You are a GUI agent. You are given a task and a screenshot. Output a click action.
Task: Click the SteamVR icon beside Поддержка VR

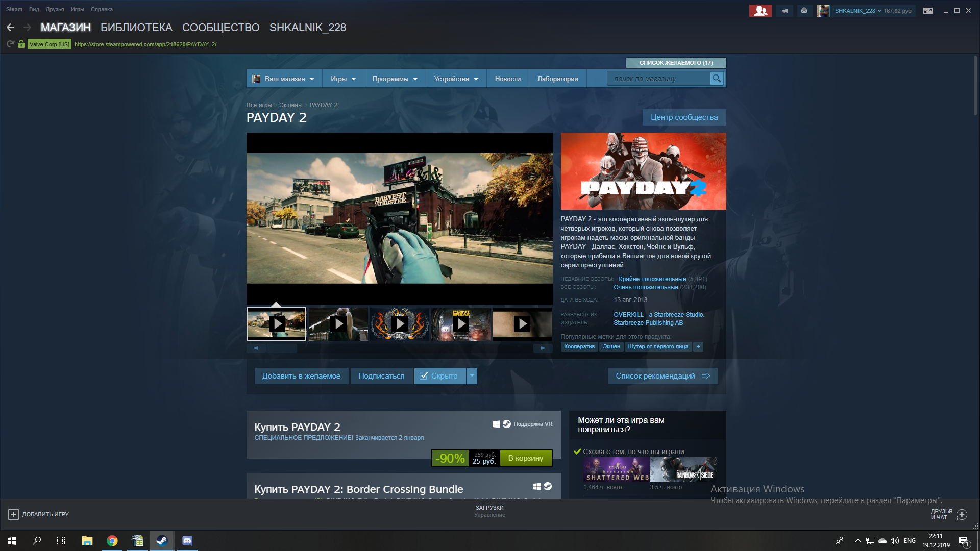[x=507, y=424]
